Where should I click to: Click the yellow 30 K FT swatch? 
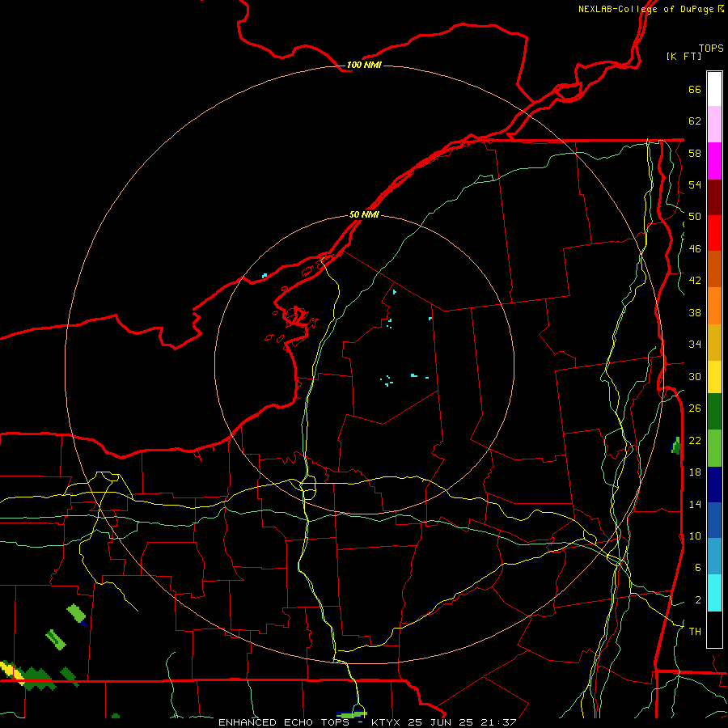tap(714, 377)
